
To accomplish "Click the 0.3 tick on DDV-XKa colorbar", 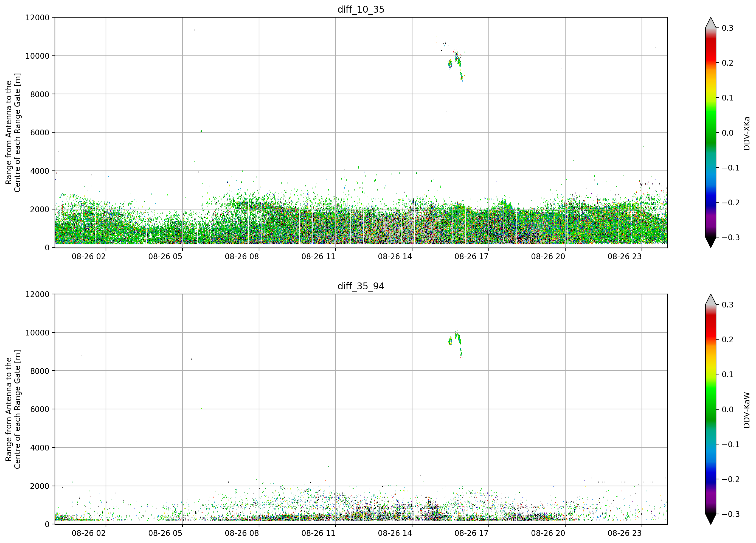I will pos(727,28).
